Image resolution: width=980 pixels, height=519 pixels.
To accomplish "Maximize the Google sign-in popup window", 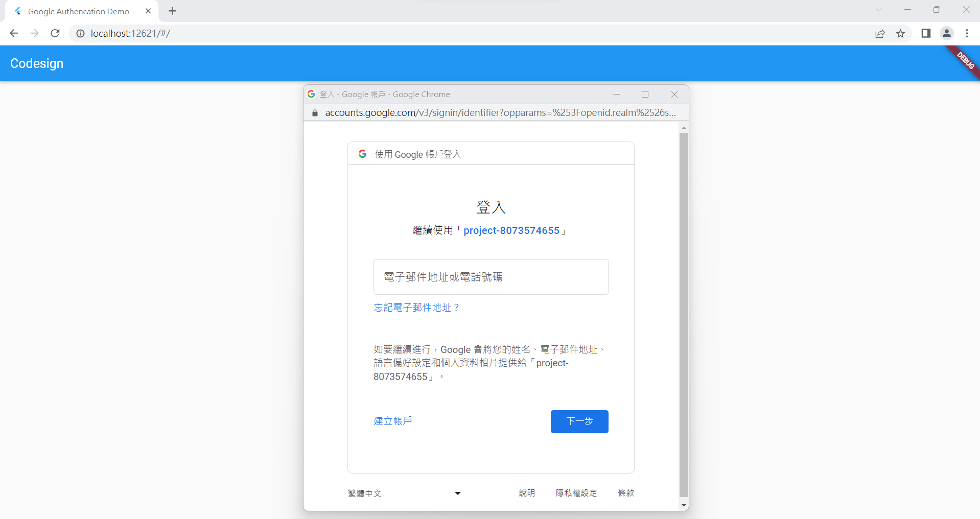I will pyautogui.click(x=645, y=95).
